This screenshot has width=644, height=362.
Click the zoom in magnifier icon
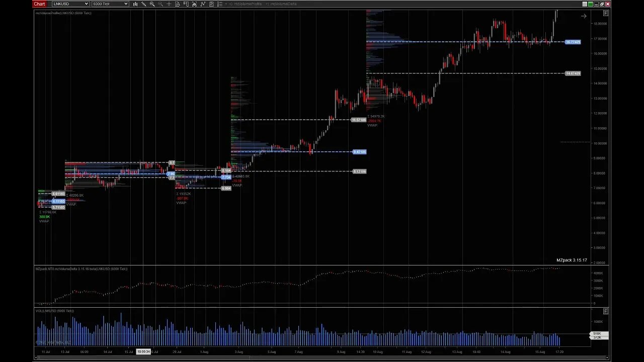tap(152, 4)
